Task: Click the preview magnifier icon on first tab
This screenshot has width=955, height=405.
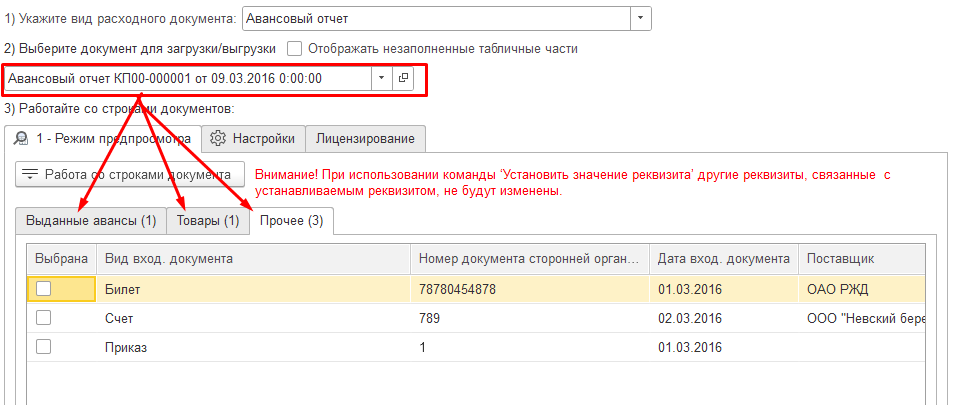Action: tap(19, 138)
